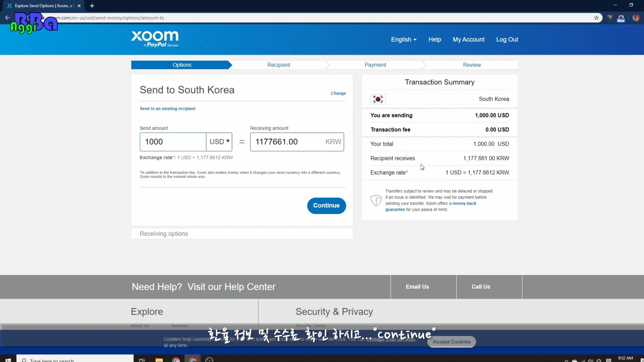Go back with the browser arrow
The width and height of the screenshot is (644, 362).
coord(7,18)
